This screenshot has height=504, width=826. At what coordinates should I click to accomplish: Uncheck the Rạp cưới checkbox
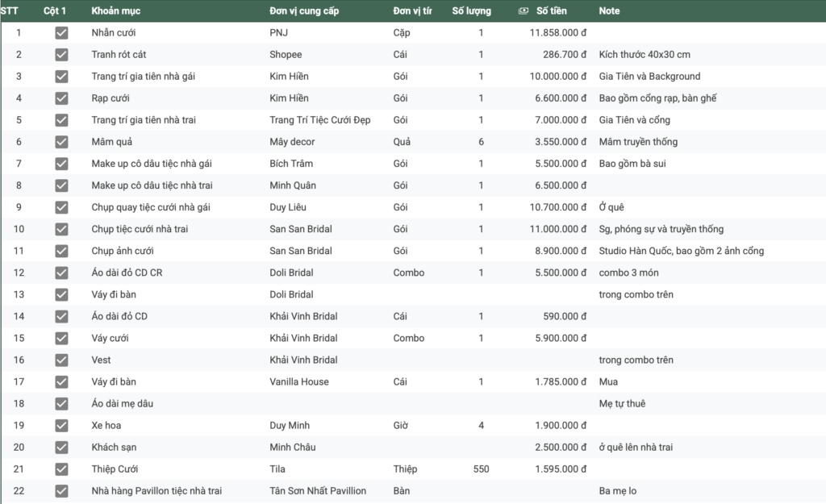[61, 98]
